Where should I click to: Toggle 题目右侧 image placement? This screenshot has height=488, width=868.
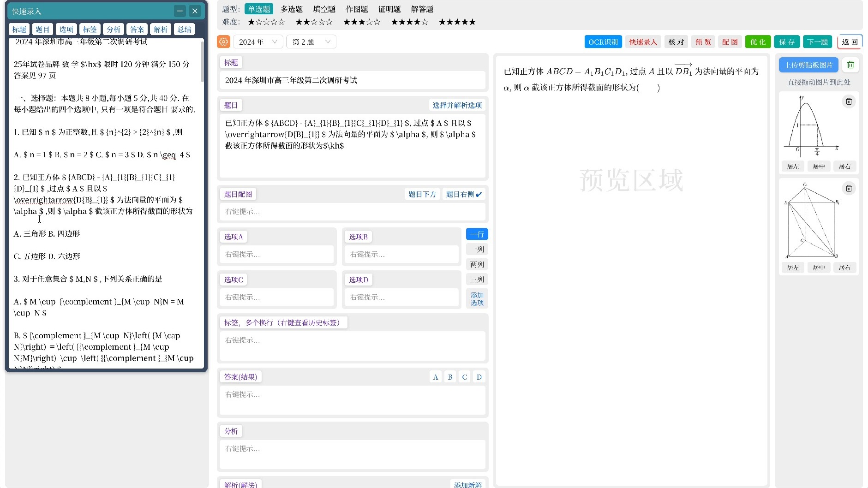point(464,194)
